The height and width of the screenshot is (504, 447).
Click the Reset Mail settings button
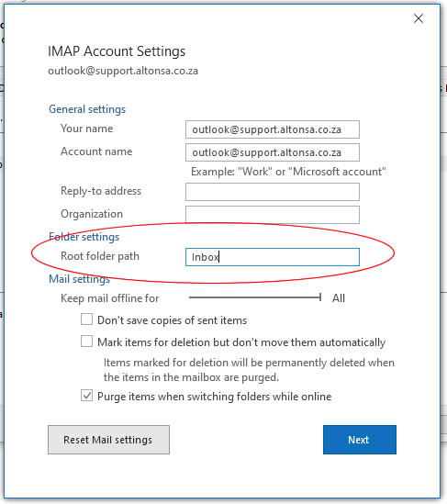coord(108,440)
